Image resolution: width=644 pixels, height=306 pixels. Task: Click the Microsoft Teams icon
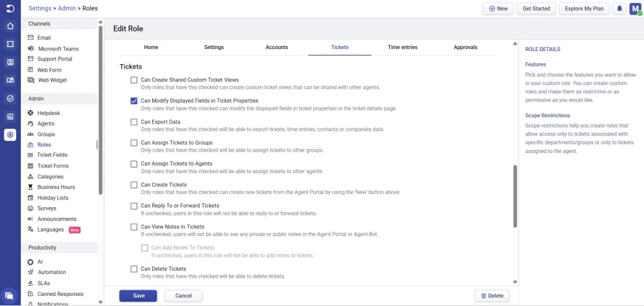coord(30,48)
